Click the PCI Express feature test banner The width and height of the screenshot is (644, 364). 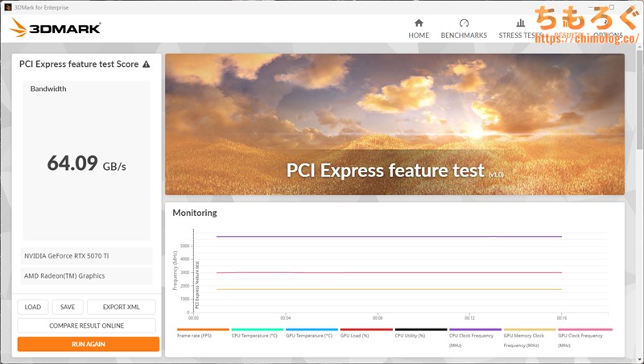[x=394, y=125]
